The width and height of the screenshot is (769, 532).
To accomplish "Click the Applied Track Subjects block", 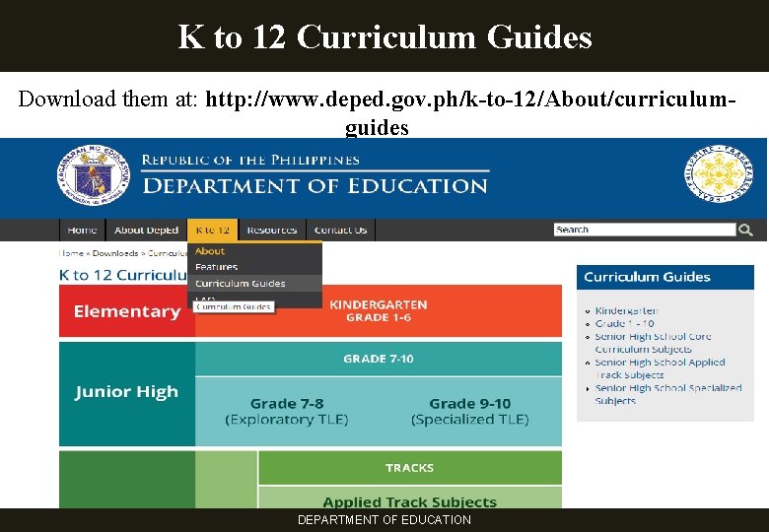I will [x=409, y=499].
